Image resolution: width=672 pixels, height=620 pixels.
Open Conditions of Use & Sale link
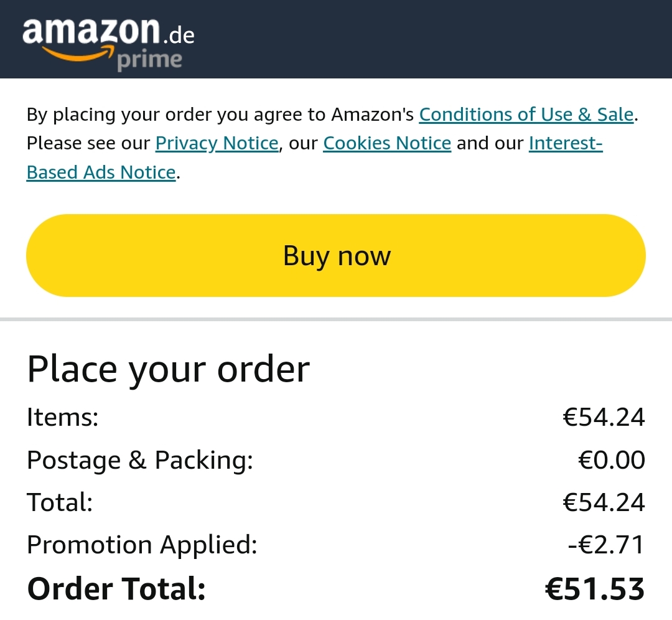(526, 115)
